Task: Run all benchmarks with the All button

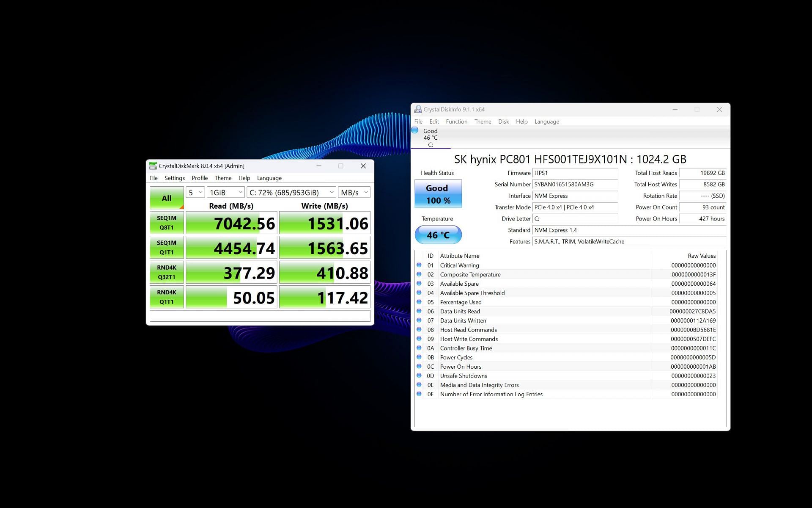Action: pyautogui.click(x=167, y=198)
